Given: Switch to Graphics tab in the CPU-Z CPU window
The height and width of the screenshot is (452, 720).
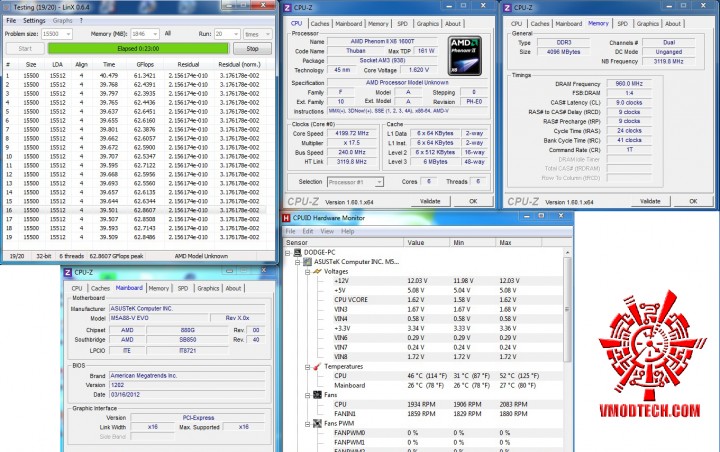Looking at the screenshot, I should [x=428, y=24].
